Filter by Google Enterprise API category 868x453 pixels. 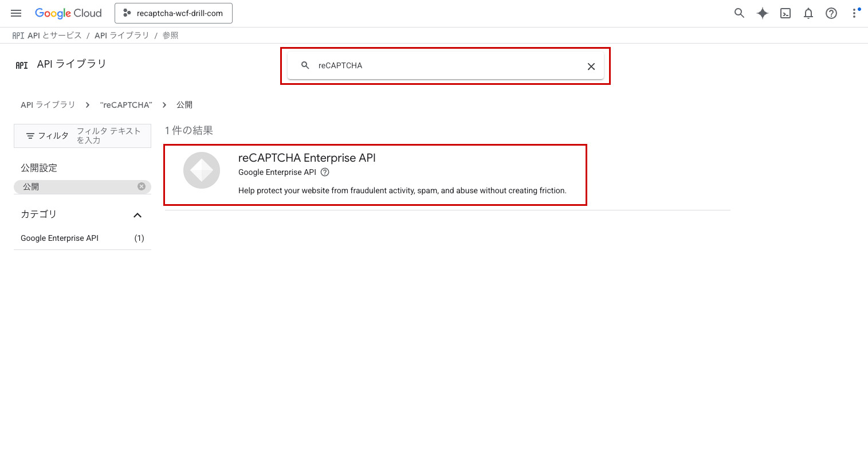pyautogui.click(x=83, y=238)
